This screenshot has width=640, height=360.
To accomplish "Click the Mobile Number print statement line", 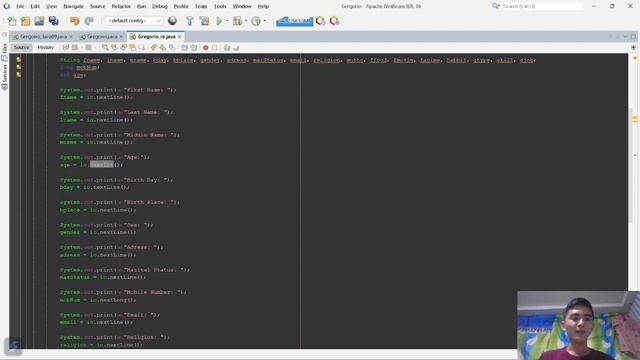I will click(123, 292).
